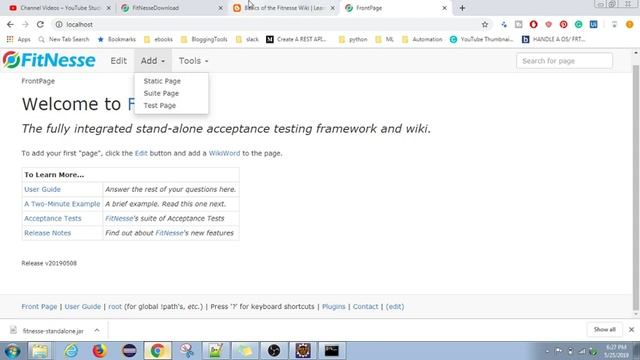Open File Explorer from taskbar

40,351
